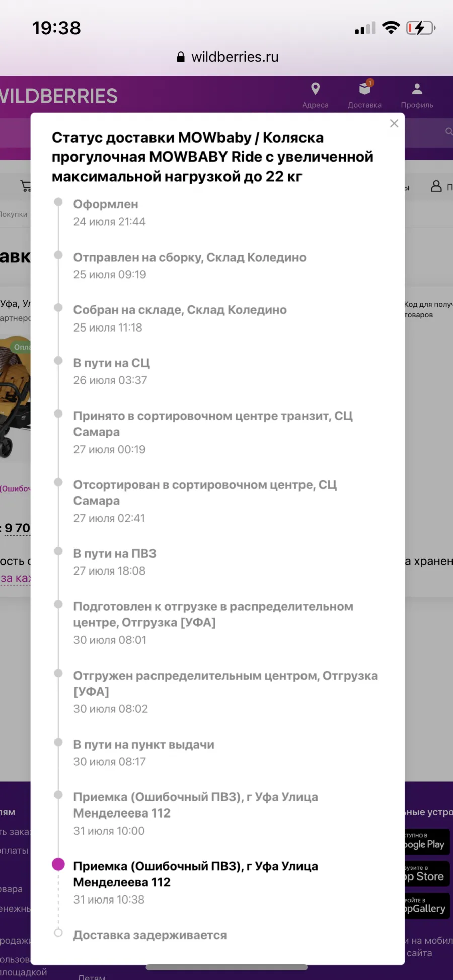Tap the Оформлен timeline dot
Screen dimensions: 453x980
[x=58, y=202]
